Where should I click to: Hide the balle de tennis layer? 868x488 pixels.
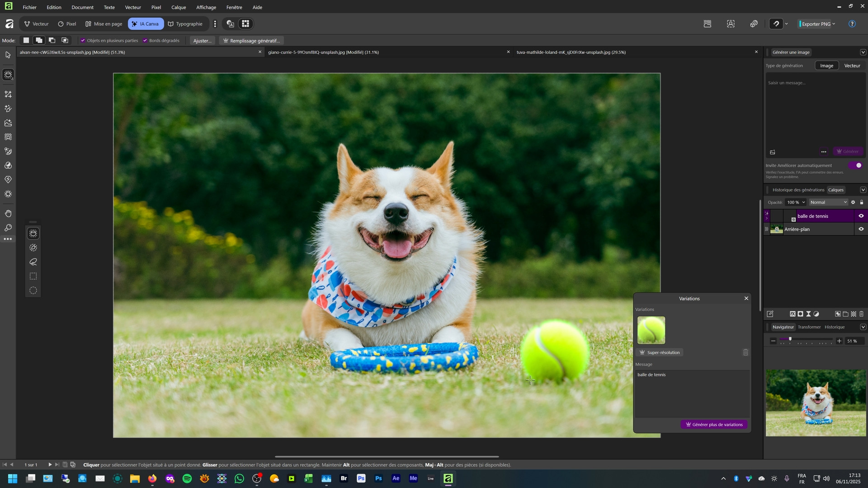pos(861,216)
